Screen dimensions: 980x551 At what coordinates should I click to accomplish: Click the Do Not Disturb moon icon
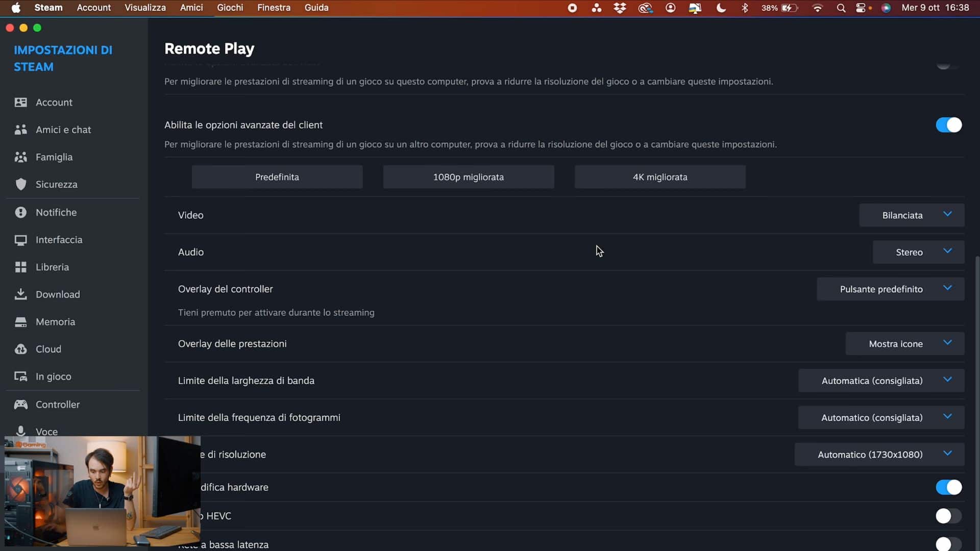point(721,8)
